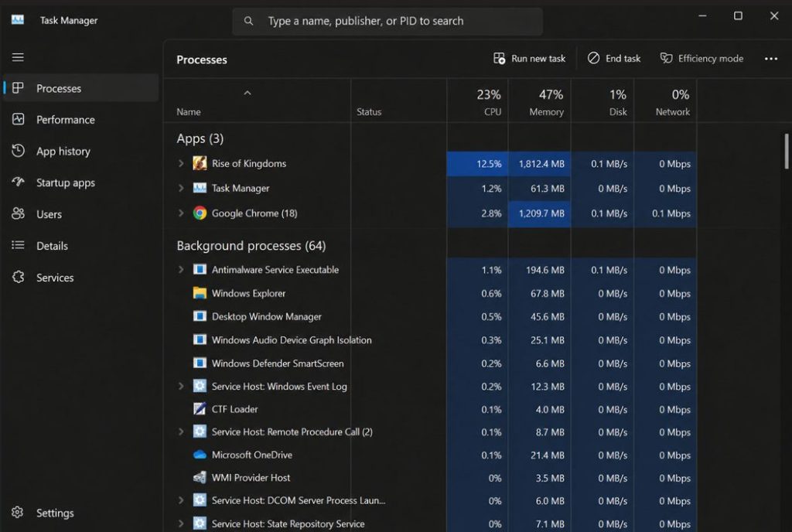Sort by the Network column header
The image size is (792, 532).
click(665, 102)
